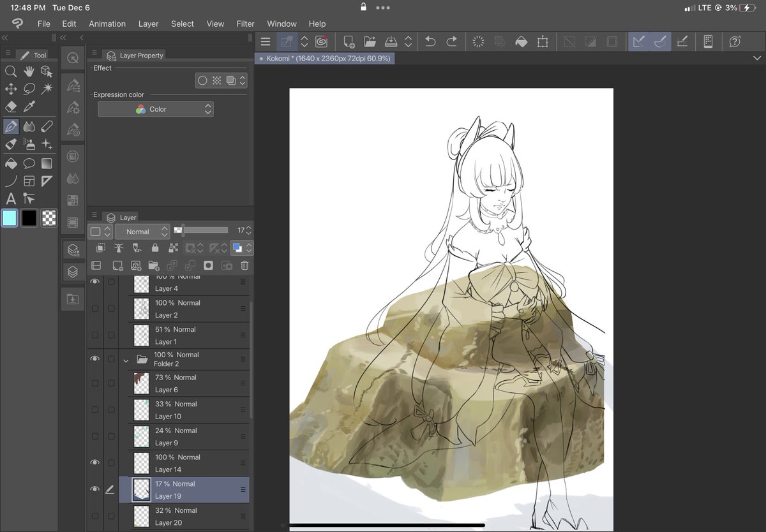Click the Tool palette tab

33,55
